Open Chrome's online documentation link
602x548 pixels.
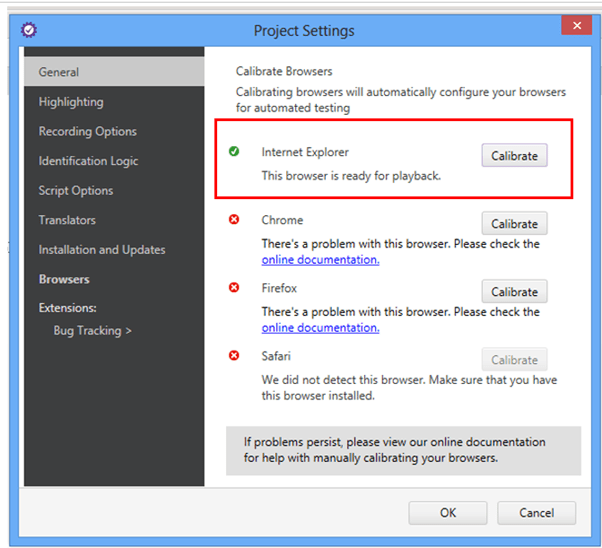[320, 260]
